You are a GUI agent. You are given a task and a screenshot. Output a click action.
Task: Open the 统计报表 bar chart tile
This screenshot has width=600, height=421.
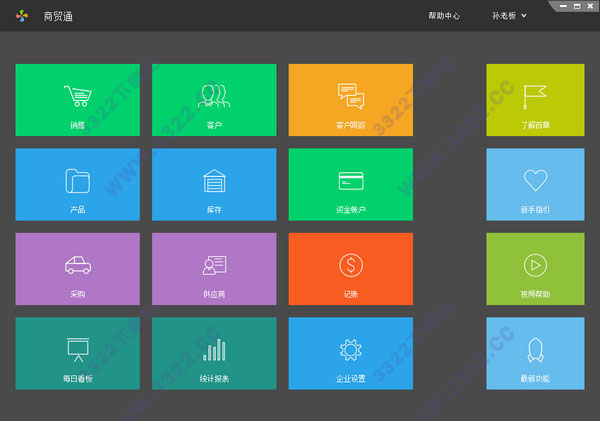(x=214, y=354)
